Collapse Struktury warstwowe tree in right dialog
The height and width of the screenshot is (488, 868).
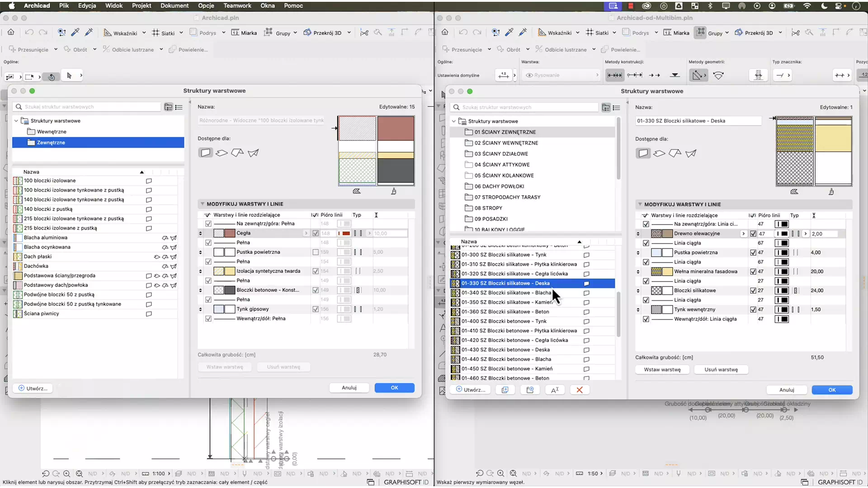tap(454, 121)
